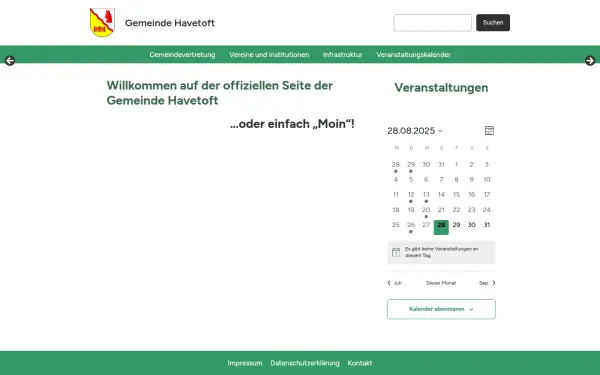Click the Gemeinde Havetoft site title link
Image resolution: width=600 pixels, height=375 pixels.
[x=170, y=23]
